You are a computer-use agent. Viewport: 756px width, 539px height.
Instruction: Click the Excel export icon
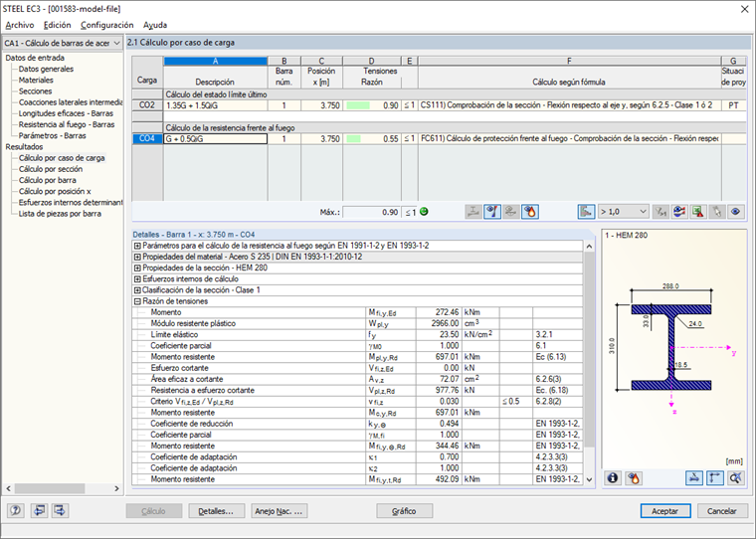click(x=697, y=212)
